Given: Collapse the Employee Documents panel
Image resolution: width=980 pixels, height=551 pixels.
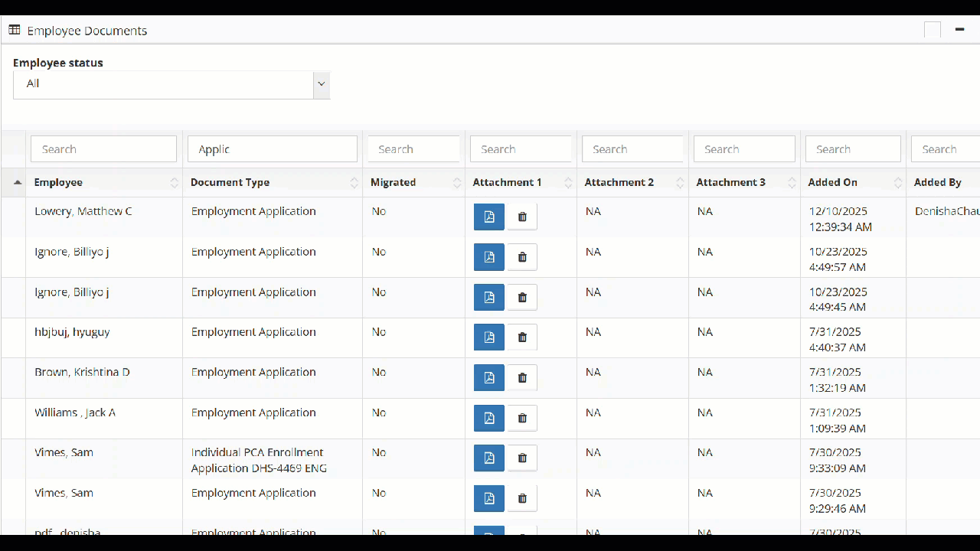Looking at the screenshot, I should coord(959,30).
